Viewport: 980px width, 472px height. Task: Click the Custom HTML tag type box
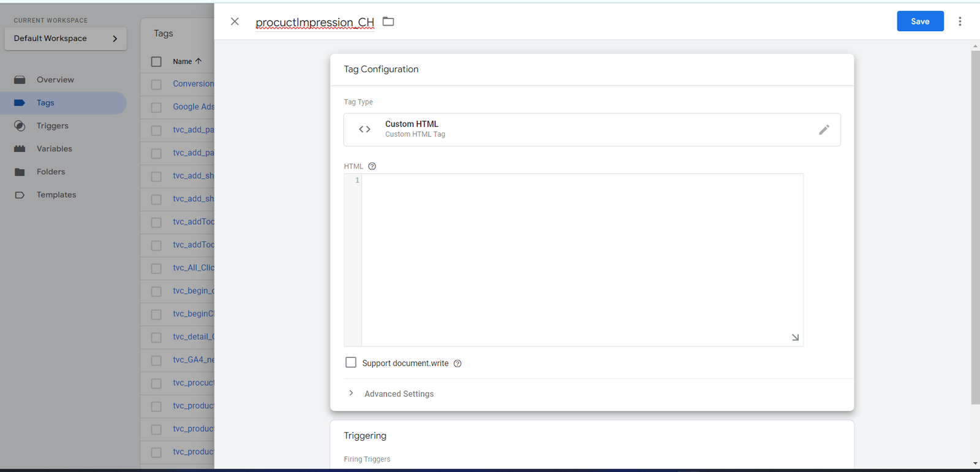click(592, 129)
